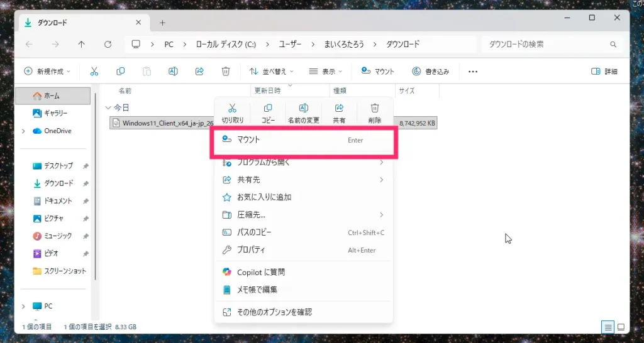Add a new tab with plus button
The height and width of the screenshot is (343, 644).
(x=162, y=23)
